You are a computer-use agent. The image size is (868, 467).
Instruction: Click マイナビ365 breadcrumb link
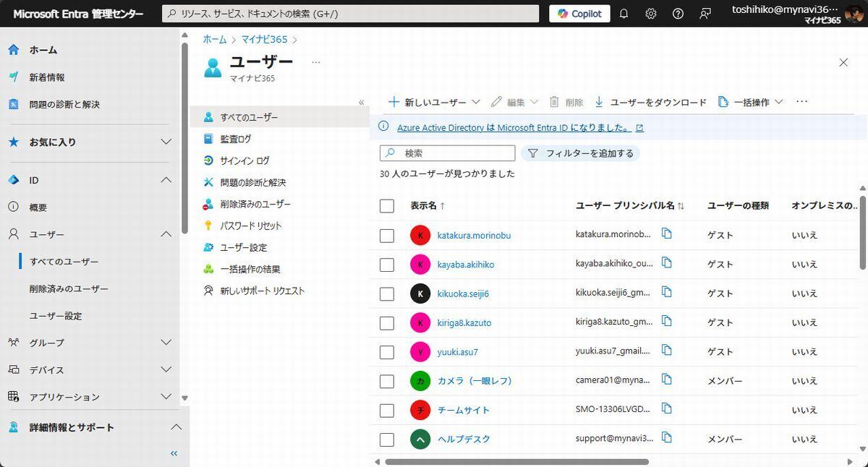(x=265, y=40)
